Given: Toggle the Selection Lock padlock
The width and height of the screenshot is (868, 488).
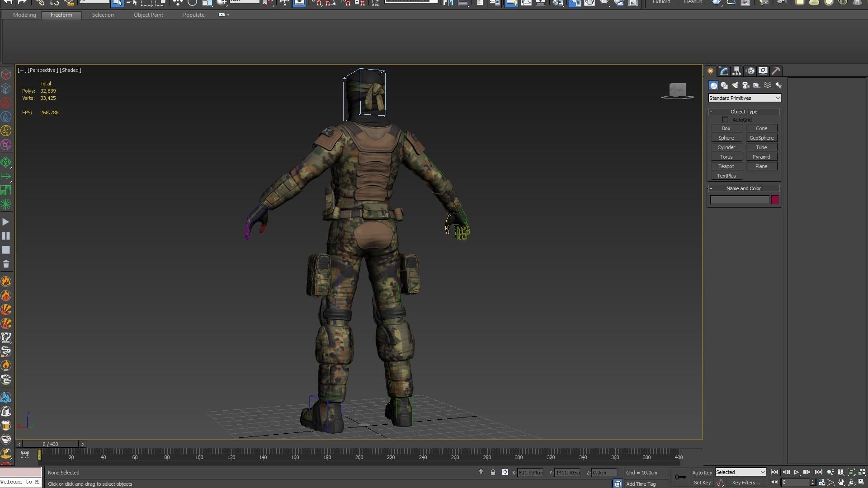Looking at the screenshot, I should [493, 473].
